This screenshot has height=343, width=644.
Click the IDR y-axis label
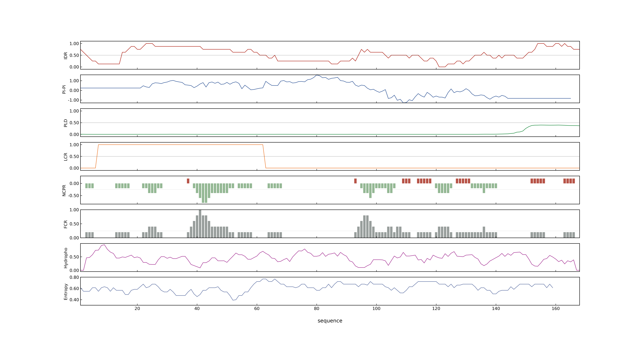click(x=66, y=55)
